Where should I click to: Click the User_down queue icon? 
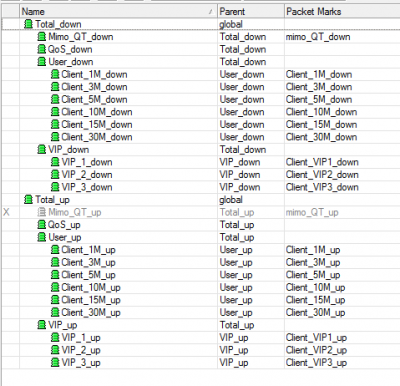click(x=41, y=62)
